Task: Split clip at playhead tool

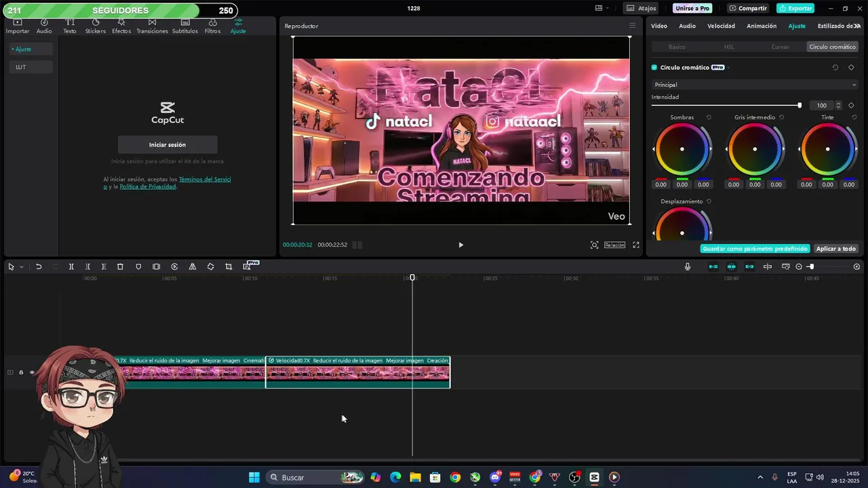Action: click(x=71, y=266)
